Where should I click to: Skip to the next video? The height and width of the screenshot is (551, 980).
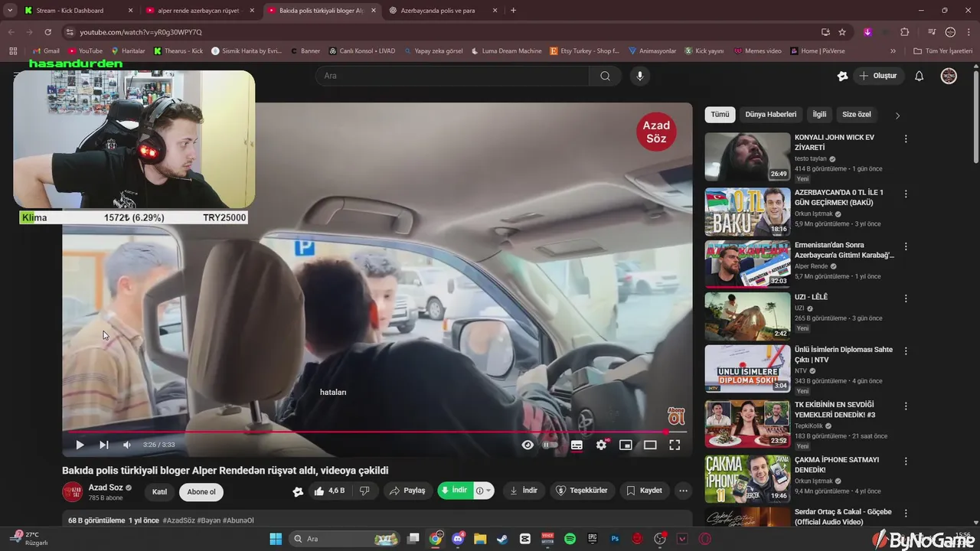click(104, 445)
